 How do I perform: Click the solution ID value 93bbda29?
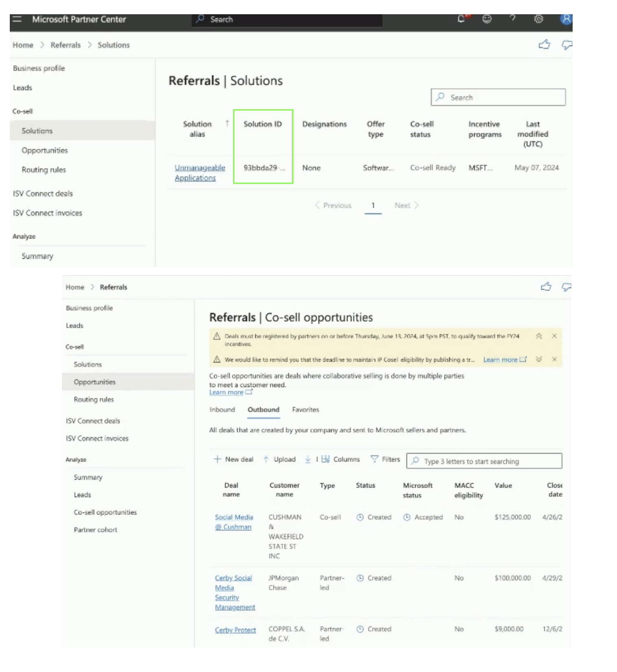coord(264,168)
